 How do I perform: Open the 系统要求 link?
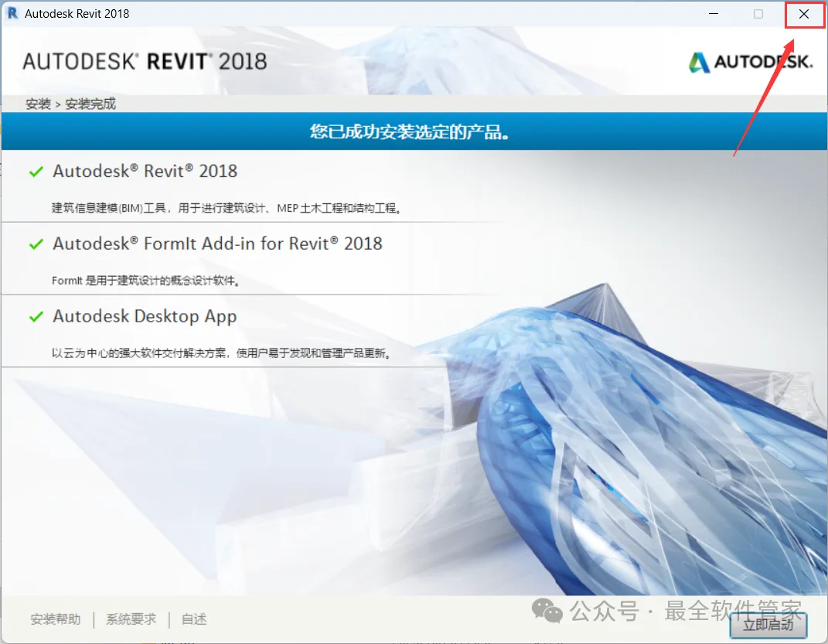click(131, 618)
